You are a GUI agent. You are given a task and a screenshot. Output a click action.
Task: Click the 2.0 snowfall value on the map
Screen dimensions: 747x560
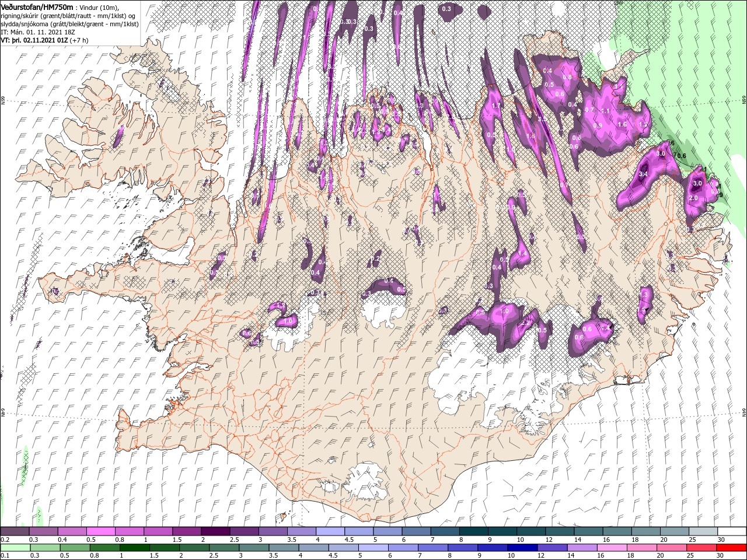[693, 198]
